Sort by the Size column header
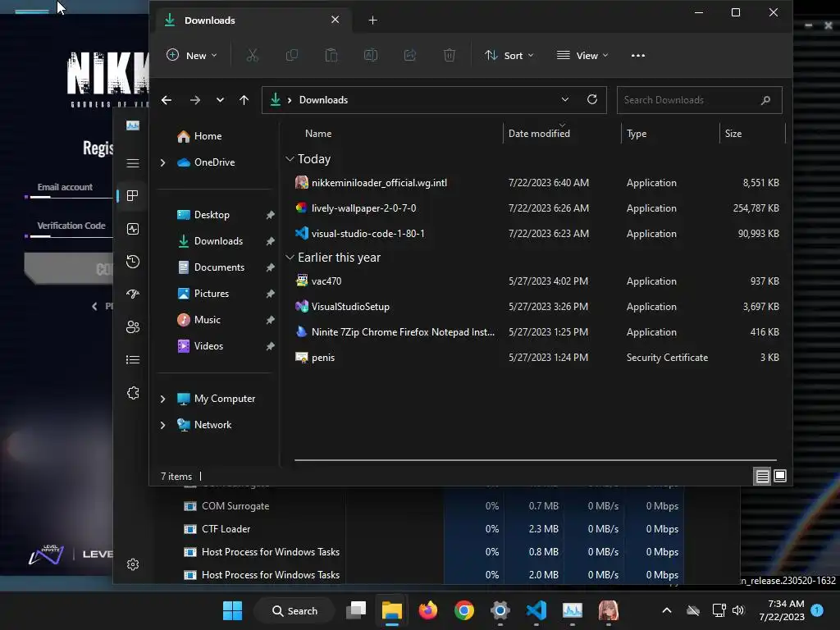The image size is (840, 630). click(x=733, y=134)
